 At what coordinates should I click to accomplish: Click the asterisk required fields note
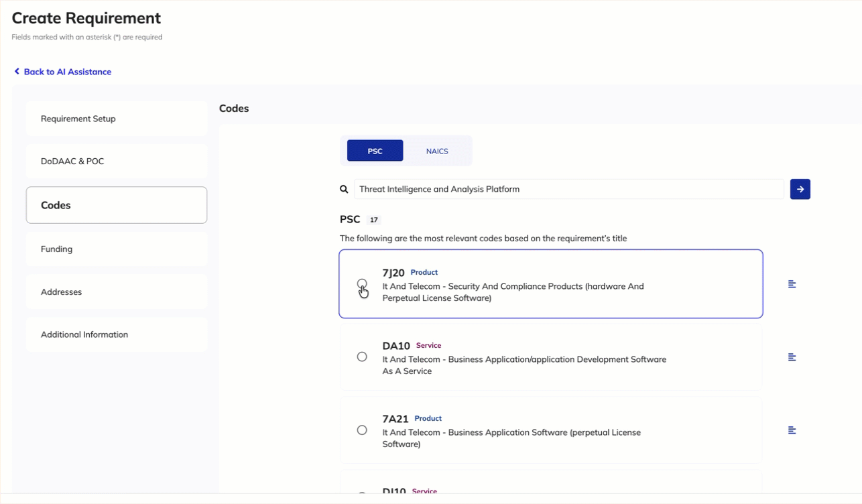[87, 37]
